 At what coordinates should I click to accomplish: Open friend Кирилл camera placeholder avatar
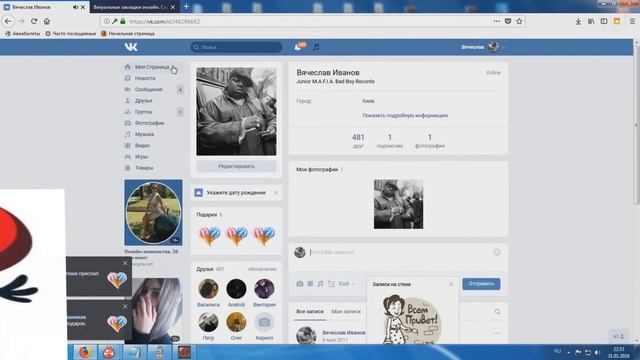coord(264,322)
